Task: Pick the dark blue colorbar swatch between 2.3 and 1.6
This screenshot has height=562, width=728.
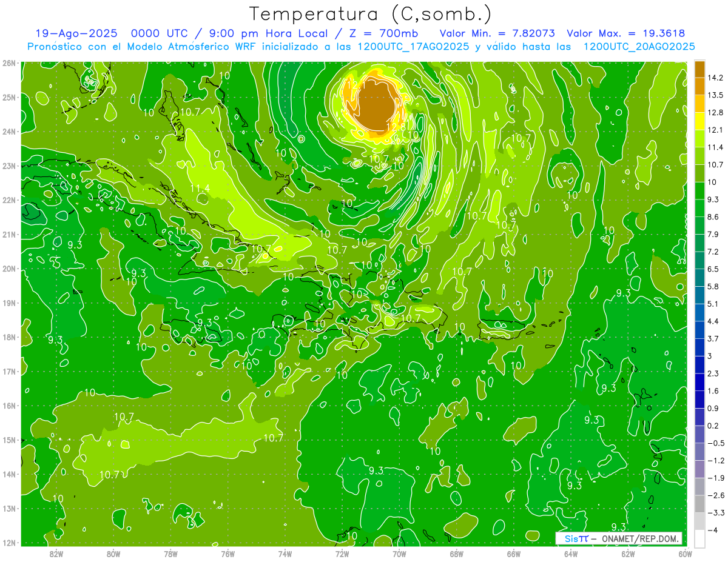Action: 699,383
